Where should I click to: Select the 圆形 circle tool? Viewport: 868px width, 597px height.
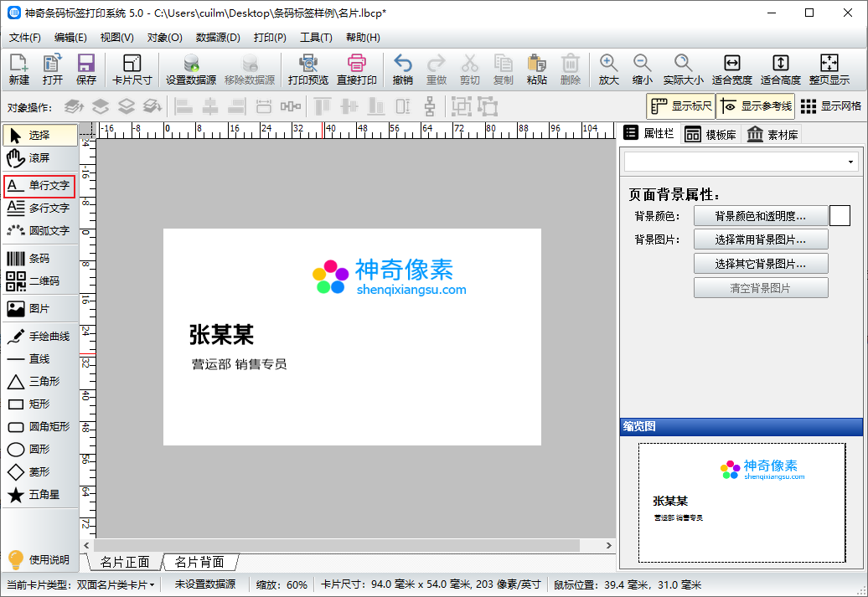[39, 450]
